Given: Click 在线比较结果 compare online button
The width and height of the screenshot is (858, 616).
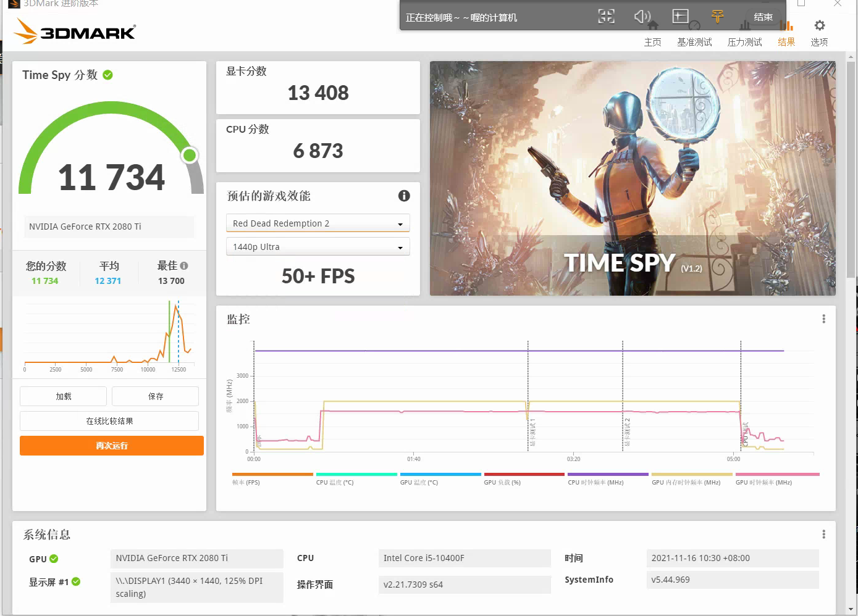Looking at the screenshot, I should click(109, 421).
